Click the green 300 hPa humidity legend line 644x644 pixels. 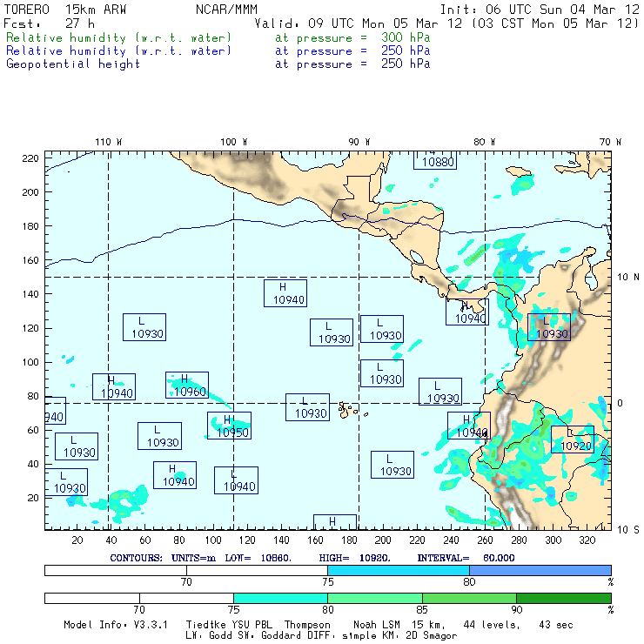tap(119, 39)
